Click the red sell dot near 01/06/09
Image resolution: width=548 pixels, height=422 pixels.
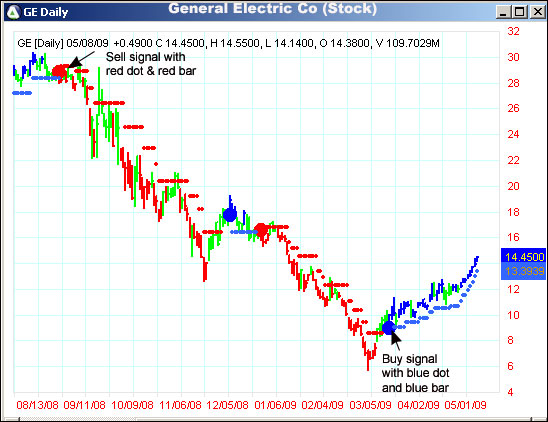(261, 230)
